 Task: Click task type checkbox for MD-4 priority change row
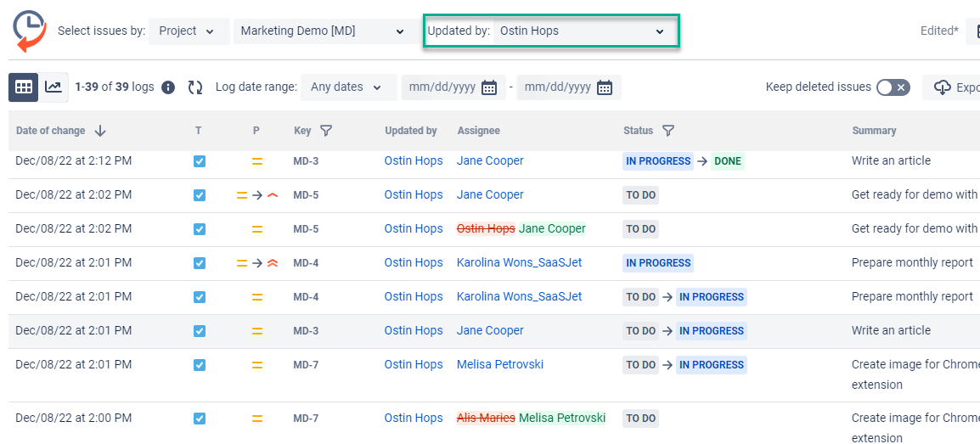coord(200,263)
